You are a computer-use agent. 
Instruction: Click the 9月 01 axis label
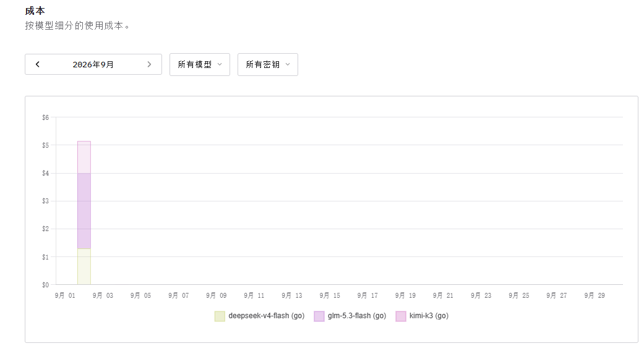pyautogui.click(x=65, y=295)
